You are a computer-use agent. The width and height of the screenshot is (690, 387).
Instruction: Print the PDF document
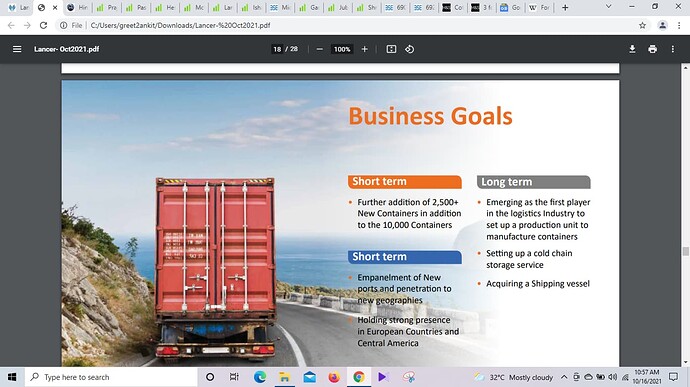coord(653,49)
